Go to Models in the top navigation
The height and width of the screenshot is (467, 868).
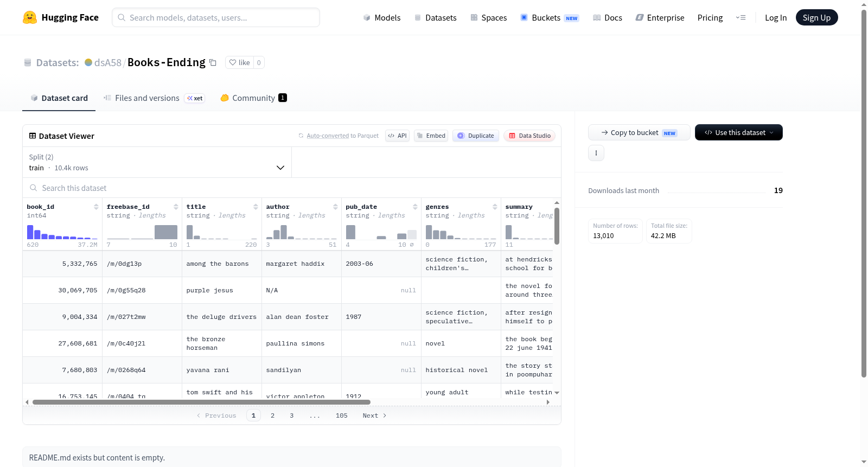382,17
